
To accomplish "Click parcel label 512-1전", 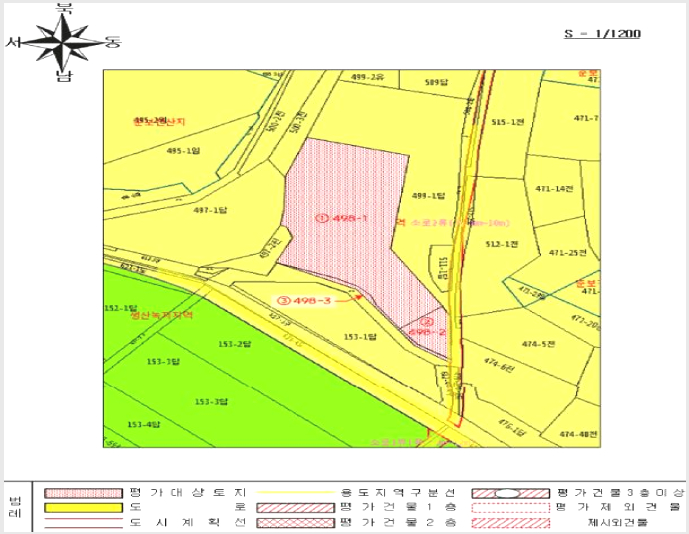I will click(501, 244).
